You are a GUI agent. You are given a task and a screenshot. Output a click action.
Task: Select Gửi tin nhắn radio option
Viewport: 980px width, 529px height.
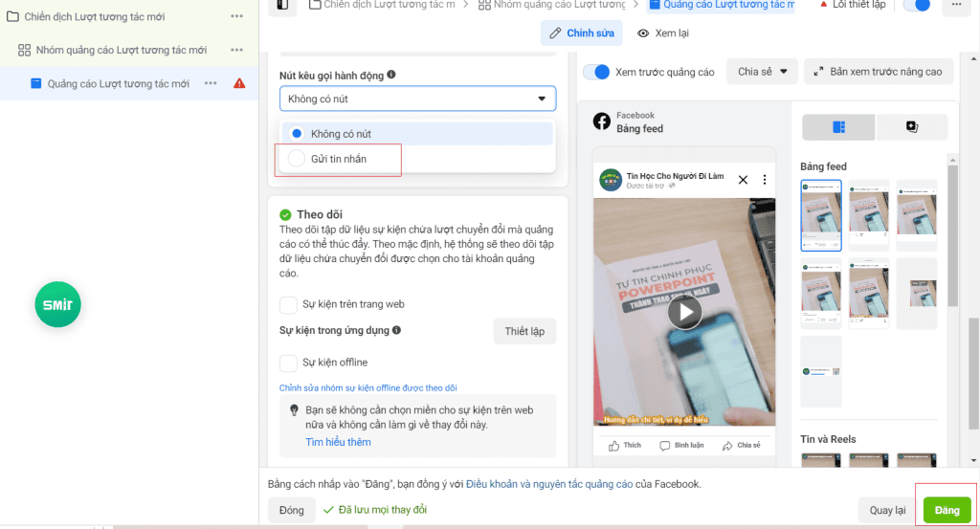click(x=297, y=159)
